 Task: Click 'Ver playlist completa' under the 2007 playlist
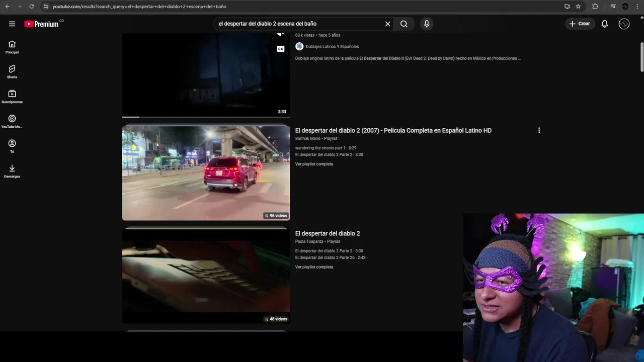click(314, 164)
